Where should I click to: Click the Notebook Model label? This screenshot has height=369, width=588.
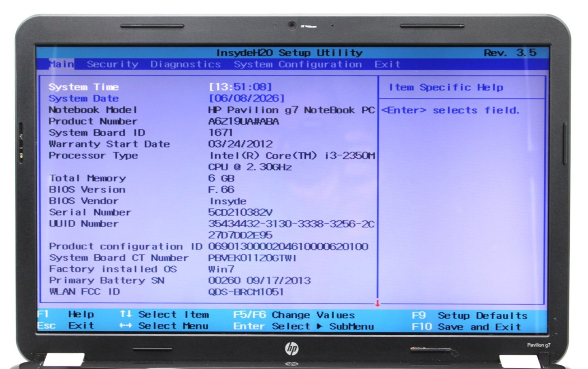(93, 110)
